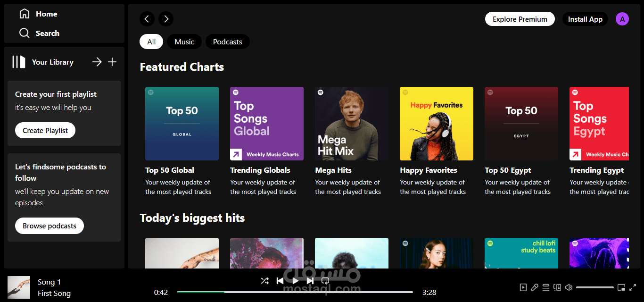Open the play queue panel
The height and width of the screenshot is (302, 644).
click(546, 287)
